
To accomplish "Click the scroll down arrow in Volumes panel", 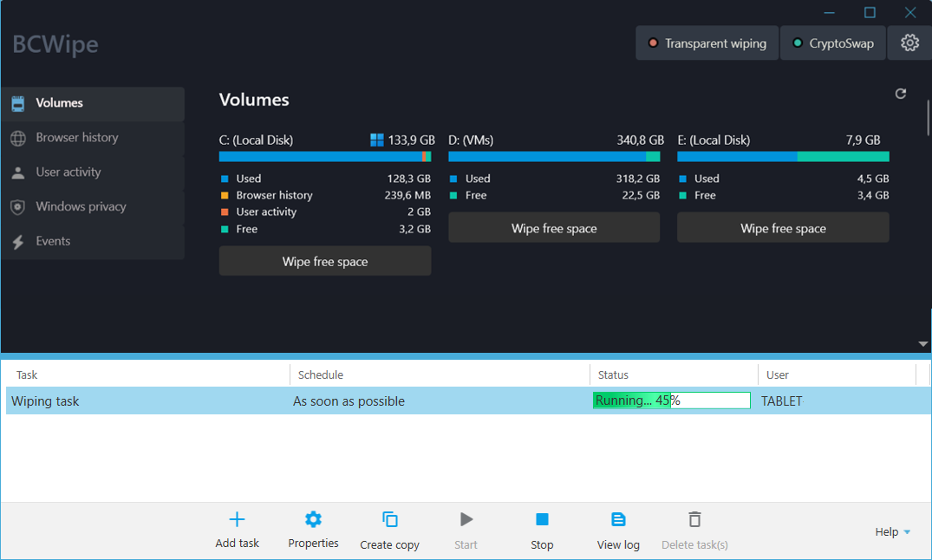I will (x=922, y=343).
